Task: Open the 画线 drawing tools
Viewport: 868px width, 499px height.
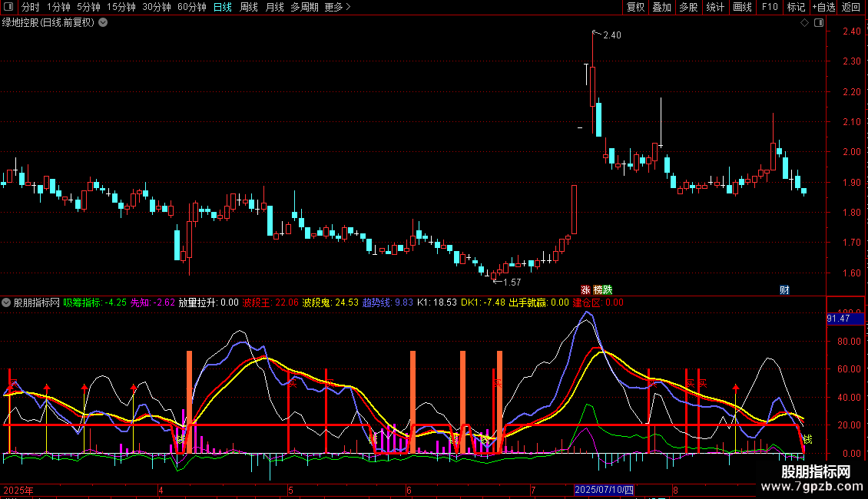Action: [x=742, y=7]
